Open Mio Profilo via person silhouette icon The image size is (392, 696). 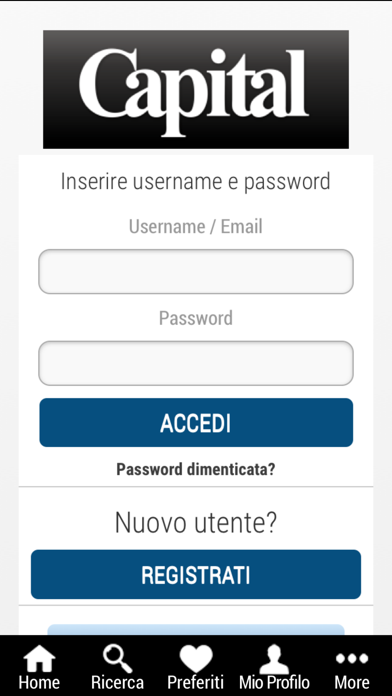tap(274, 659)
